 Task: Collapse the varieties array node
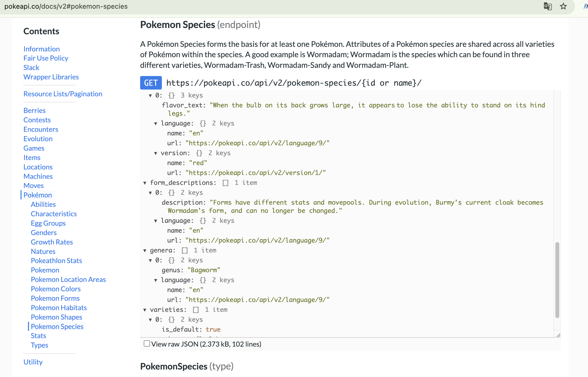145,310
